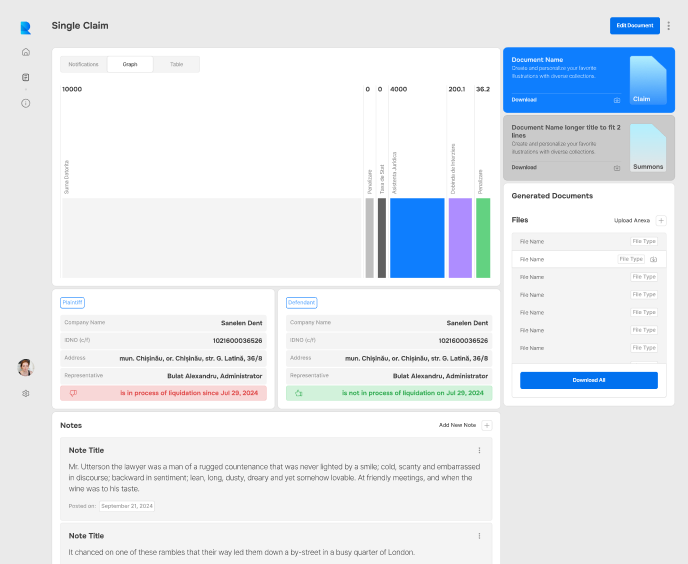Screen dimensions: 688x564
Task: Open the info icon in sidebar
Action: [x=26, y=103]
